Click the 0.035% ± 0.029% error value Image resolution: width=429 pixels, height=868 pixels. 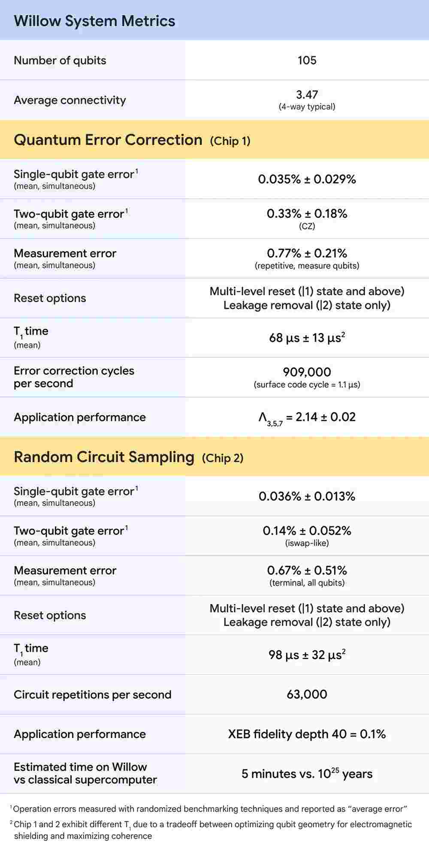(307, 179)
